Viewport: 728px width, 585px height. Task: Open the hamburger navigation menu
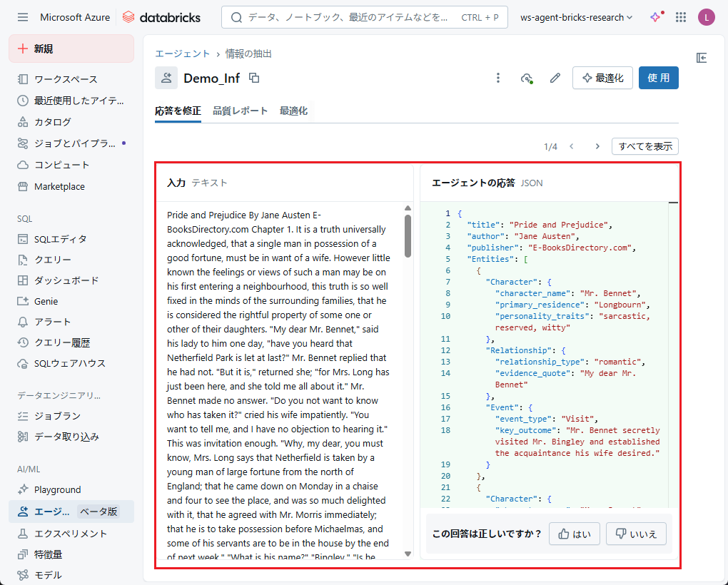click(x=23, y=17)
